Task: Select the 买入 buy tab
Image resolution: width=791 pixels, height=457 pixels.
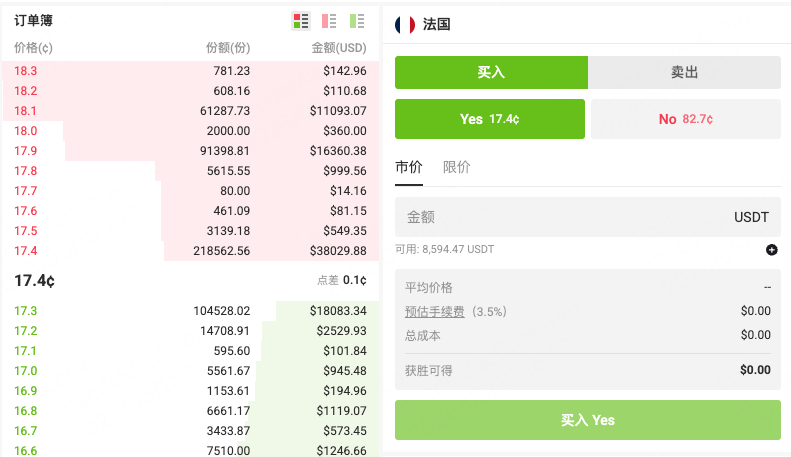Action: [491, 72]
